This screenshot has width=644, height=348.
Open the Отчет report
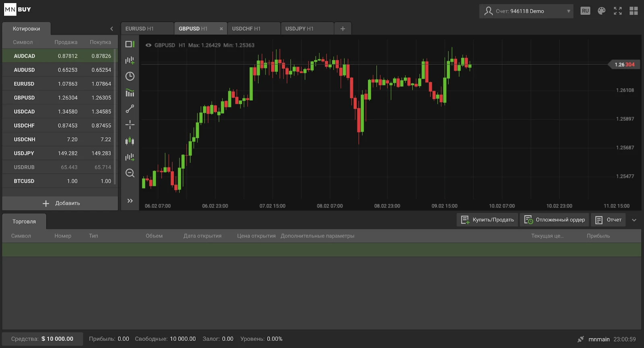point(608,220)
